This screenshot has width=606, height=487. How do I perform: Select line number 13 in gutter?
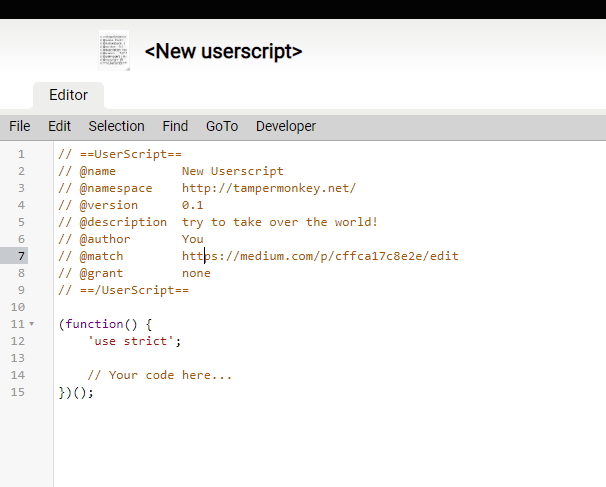(18, 358)
